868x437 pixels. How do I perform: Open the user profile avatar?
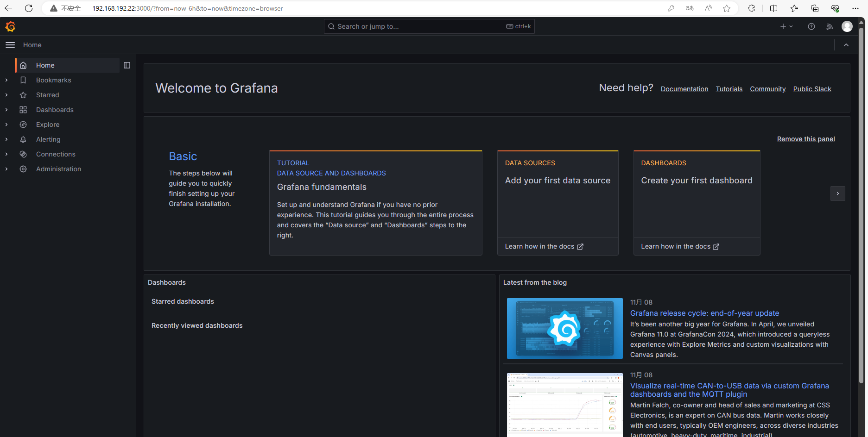[847, 26]
